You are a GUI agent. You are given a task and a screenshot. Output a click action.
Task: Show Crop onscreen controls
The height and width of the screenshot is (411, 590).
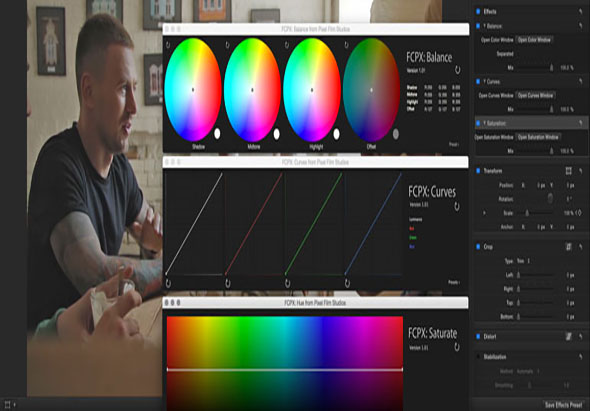point(569,247)
